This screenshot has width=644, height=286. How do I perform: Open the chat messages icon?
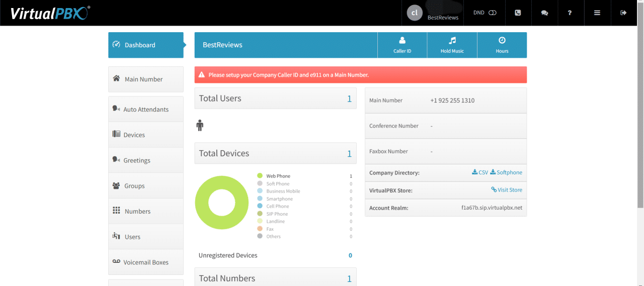[544, 13]
